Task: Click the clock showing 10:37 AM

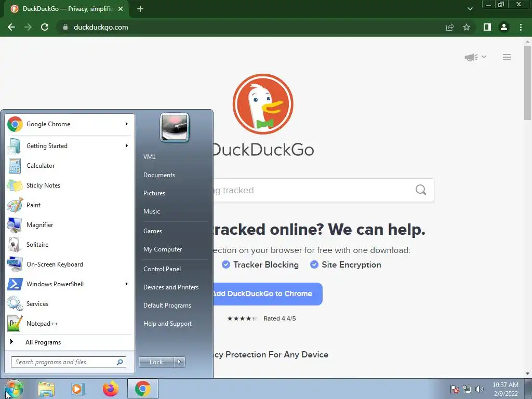Action: coord(505,385)
